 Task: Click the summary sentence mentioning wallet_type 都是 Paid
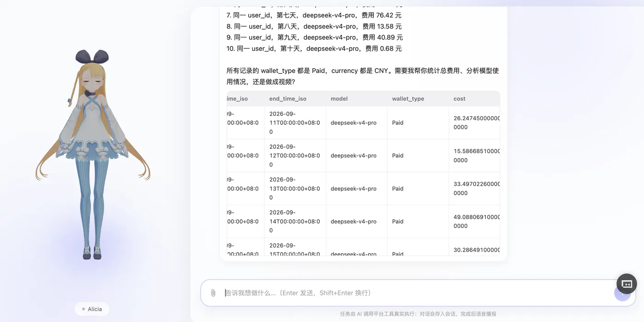[362, 76]
